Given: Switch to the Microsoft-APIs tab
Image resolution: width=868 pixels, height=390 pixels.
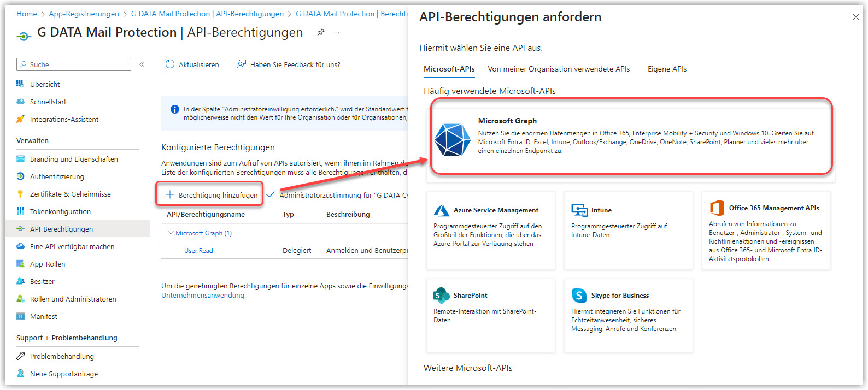Looking at the screenshot, I should (x=449, y=69).
